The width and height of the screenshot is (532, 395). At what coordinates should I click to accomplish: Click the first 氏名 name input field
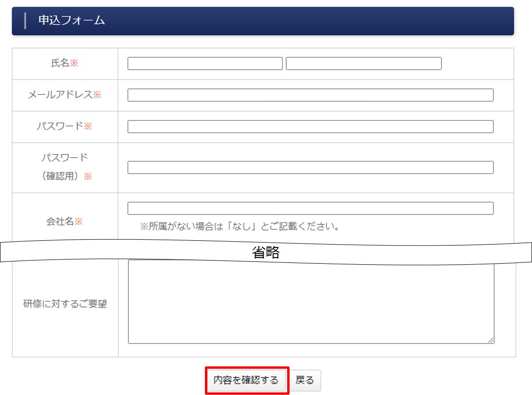[x=205, y=63]
